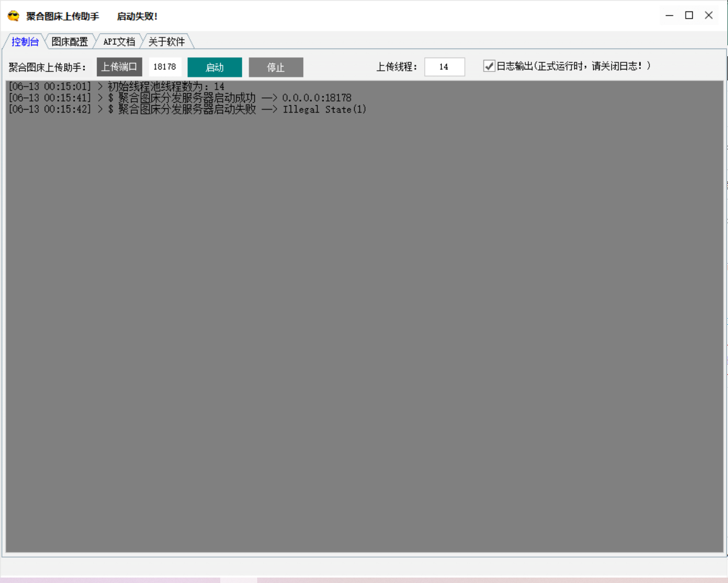The height and width of the screenshot is (583, 728).
Task: Focus the 上传线程 field showing 14
Action: (444, 67)
